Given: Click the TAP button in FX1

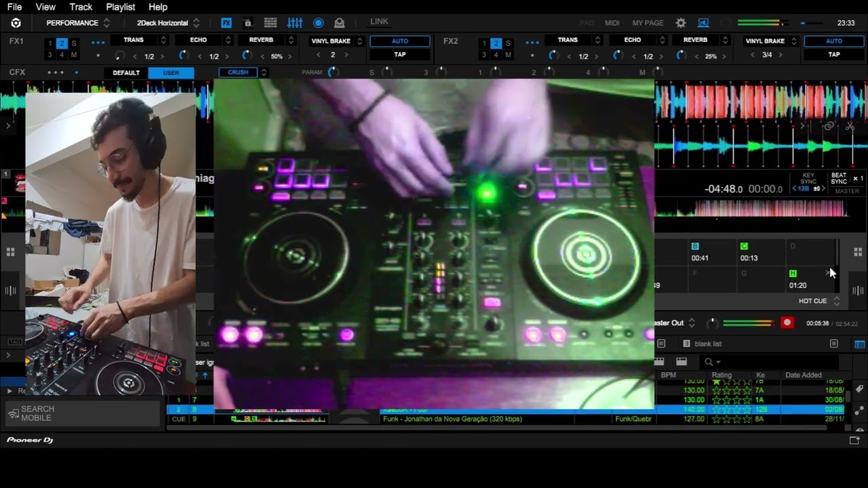Looking at the screenshot, I should 400,55.
